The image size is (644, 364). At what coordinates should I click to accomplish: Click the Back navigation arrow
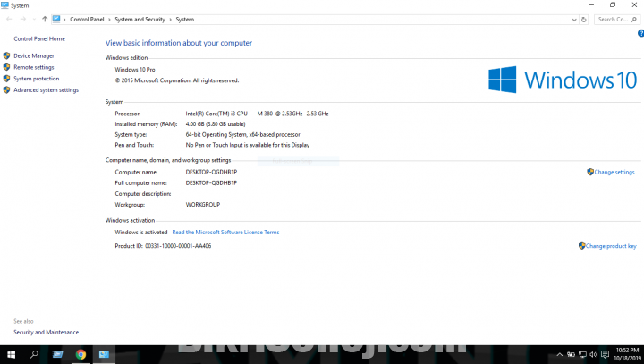pyautogui.click(x=9, y=20)
